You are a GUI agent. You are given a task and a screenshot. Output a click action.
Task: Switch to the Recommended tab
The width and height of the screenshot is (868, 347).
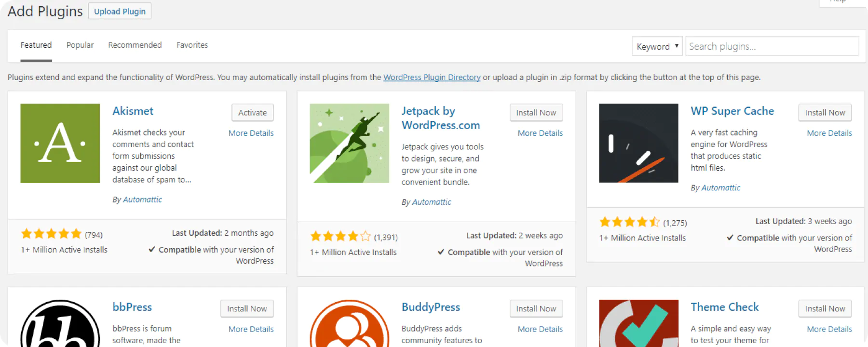pyautogui.click(x=135, y=45)
